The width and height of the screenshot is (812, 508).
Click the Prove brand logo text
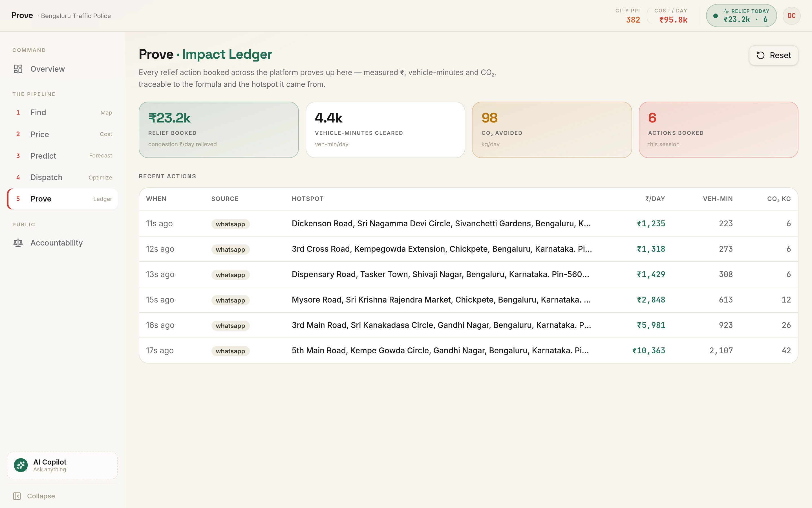pos(22,16)
